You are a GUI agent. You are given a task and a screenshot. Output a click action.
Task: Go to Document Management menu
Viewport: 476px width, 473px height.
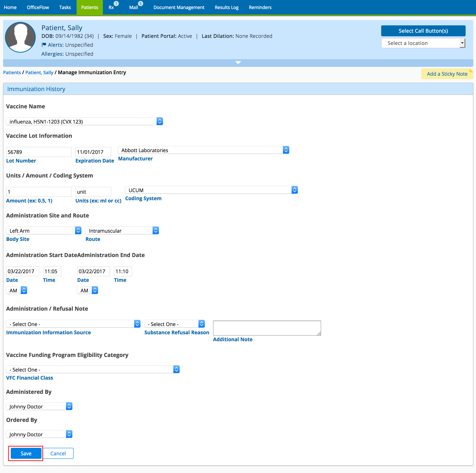coord(179,7)
